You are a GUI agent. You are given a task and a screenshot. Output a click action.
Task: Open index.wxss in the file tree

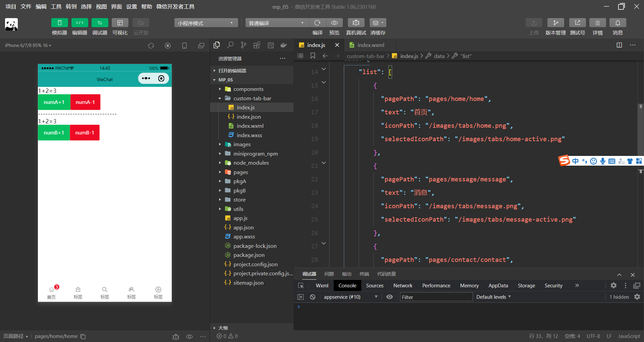click(x=252, y=135)
